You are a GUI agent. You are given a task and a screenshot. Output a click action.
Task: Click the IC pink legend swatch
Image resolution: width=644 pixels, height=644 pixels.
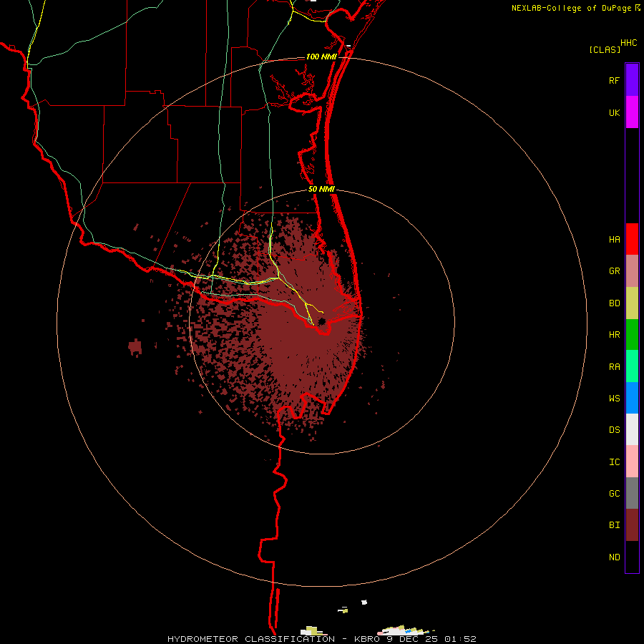(x=632, y=462)
